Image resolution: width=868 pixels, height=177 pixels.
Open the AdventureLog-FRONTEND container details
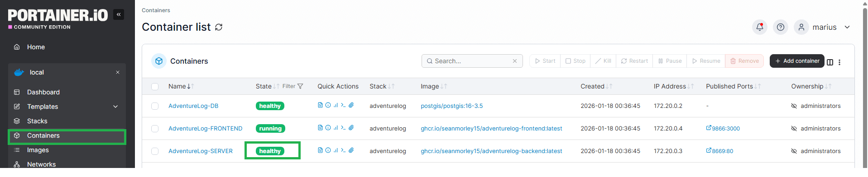pyautogui.click(x=206, y=128)
